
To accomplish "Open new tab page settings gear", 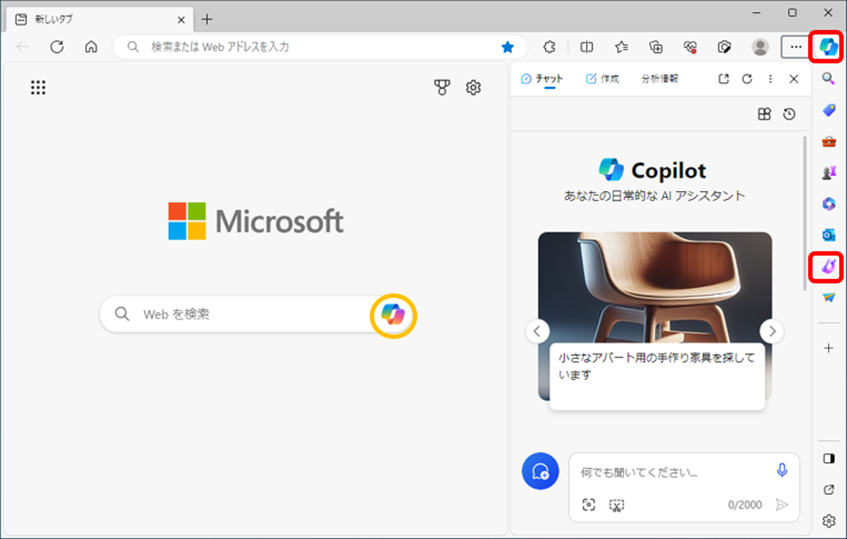I will pyautogui.click(x=473, y=87).
